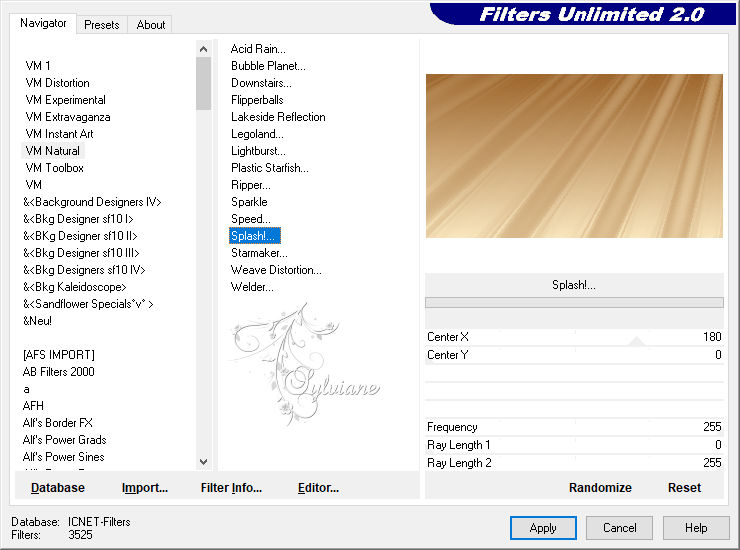Select VM 1 filter category
Screen dimensions: 740x550
click(x=38, y=66)
